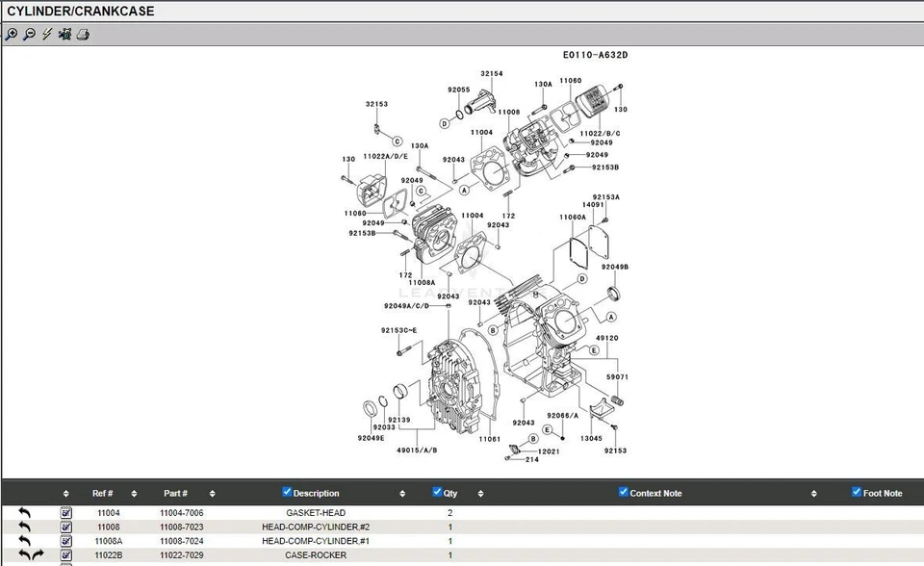Click the arrow icon next to part 11008A
This screenshot has width=924, height=566.
(23, 541)
